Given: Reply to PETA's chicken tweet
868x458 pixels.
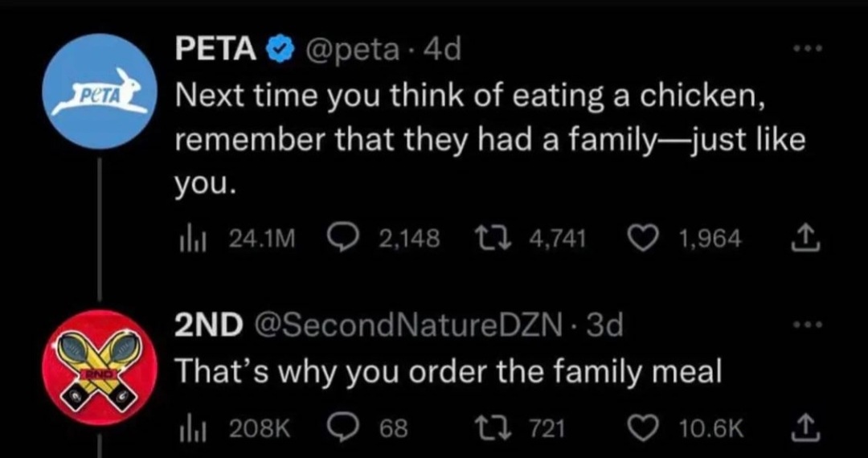Looking at the screenshot, I should (345, 238).
